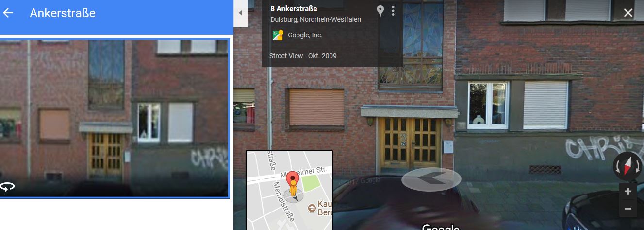Select the Ankerstraße Street View thumbnail
This screenshot has width=644, height=230.
point(114,118)
